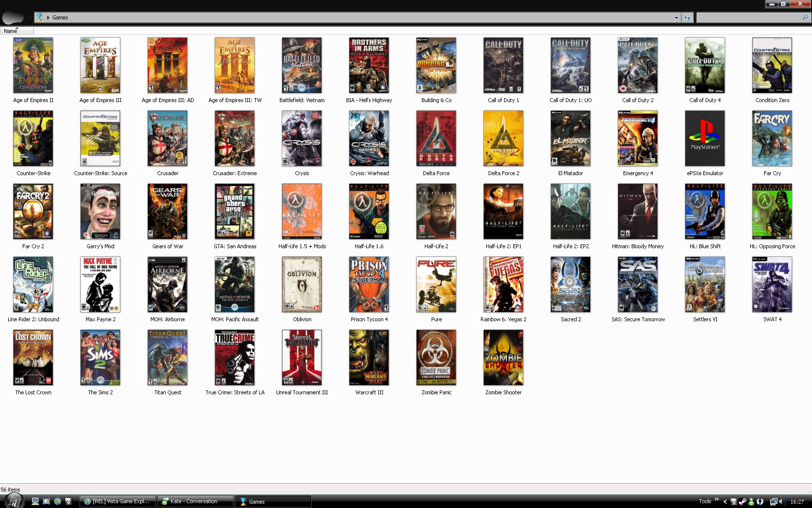Sort the games by the Name header

10,30
